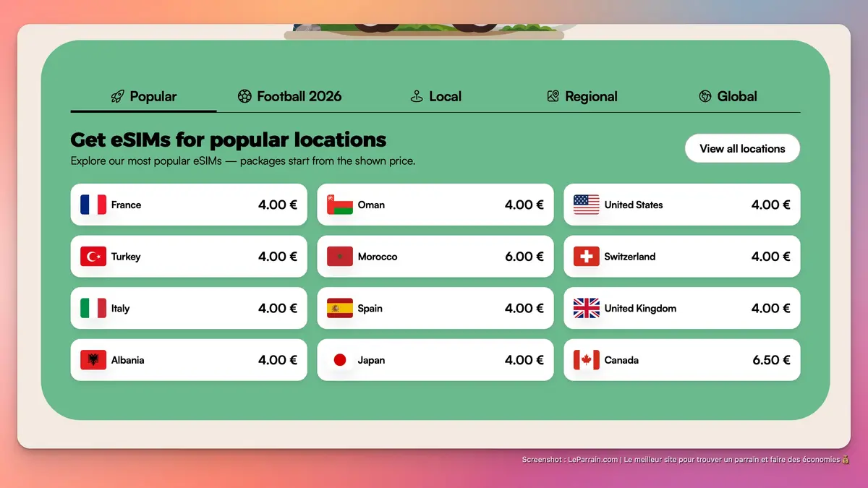This screenshot has width=868, height=488.
Task: Click the Switzerland country name
Action: (x=630, y=257)
